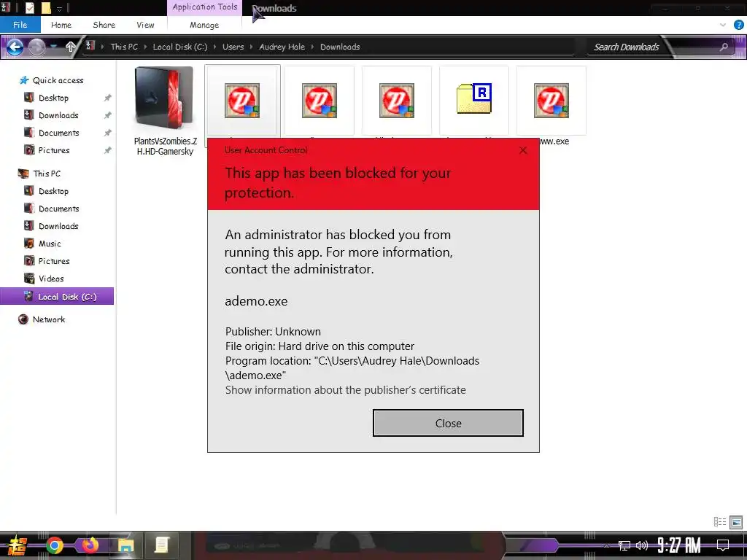Viewport: 747px width, 560px height.
Task: Expand the ribbon with the chevron
Action: click(x=723, y=25)
